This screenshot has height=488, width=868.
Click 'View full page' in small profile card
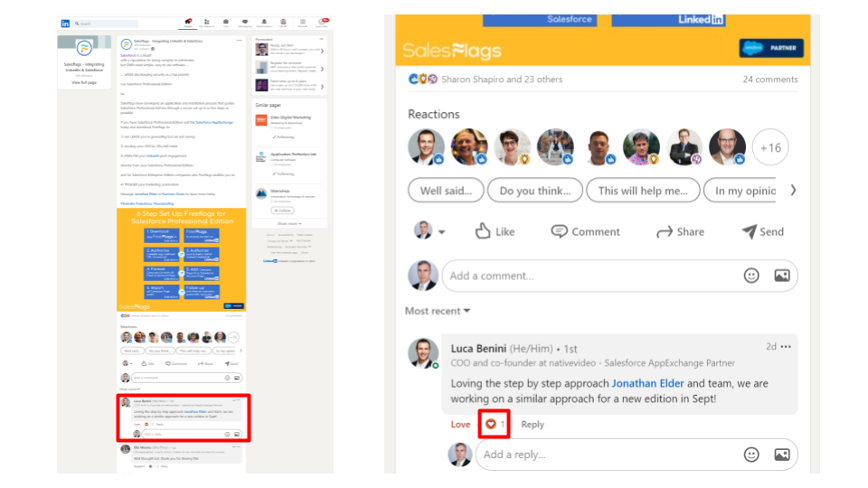[84, 82]
